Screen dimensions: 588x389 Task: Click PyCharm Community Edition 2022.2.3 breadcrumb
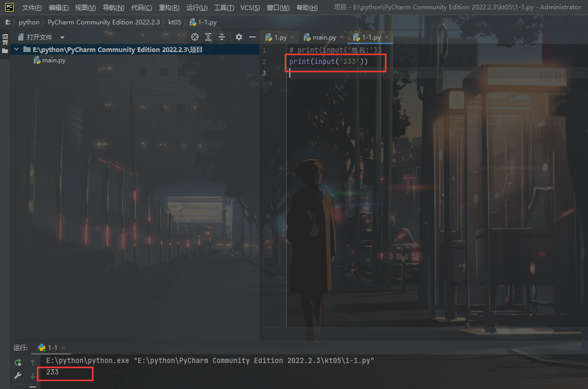pyautogui.click(x=103, y=22)
